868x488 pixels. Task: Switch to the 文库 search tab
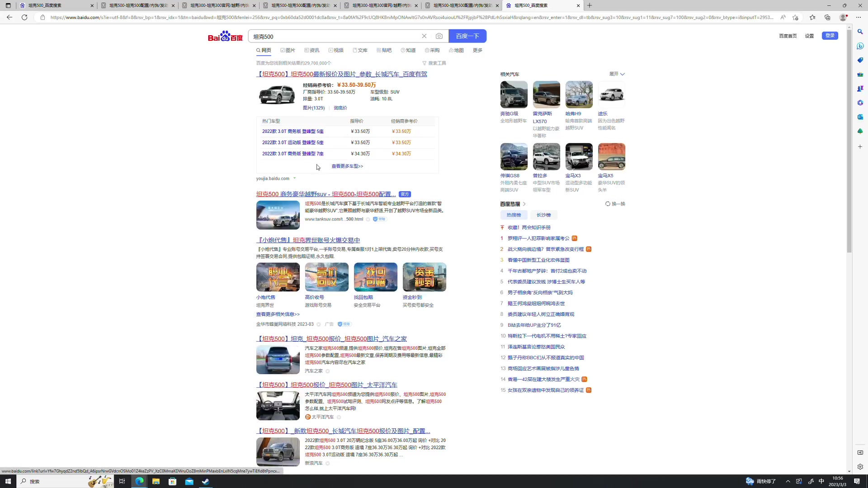coord(360,50)
